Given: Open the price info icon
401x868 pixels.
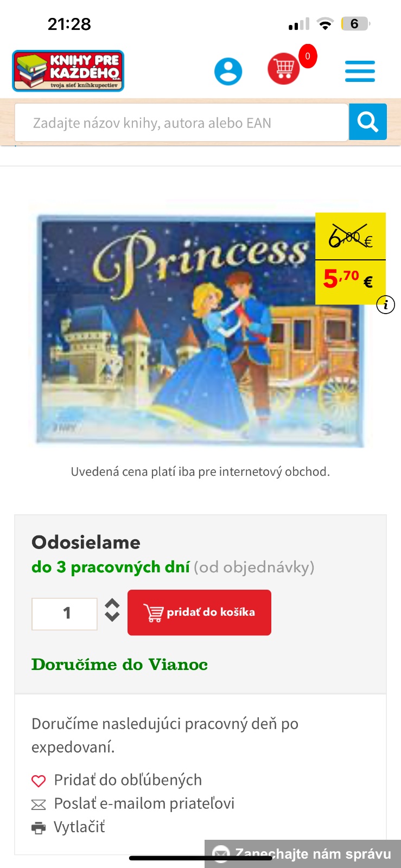Looking at the screenshot, I should click(x=385, y=305).
